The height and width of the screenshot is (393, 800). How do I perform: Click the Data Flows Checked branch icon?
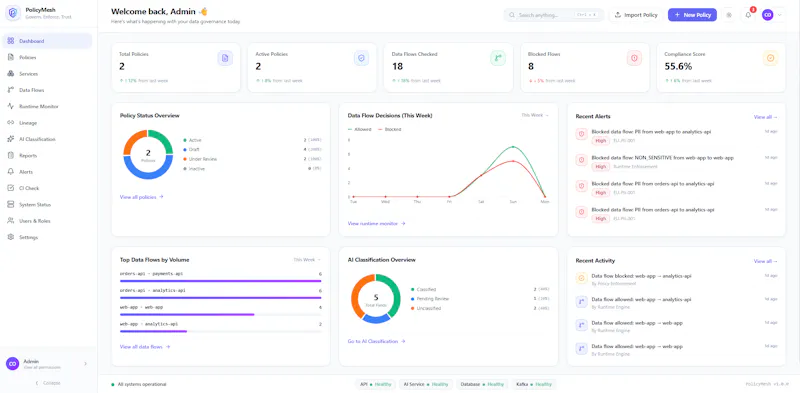(x=498, y=58)
